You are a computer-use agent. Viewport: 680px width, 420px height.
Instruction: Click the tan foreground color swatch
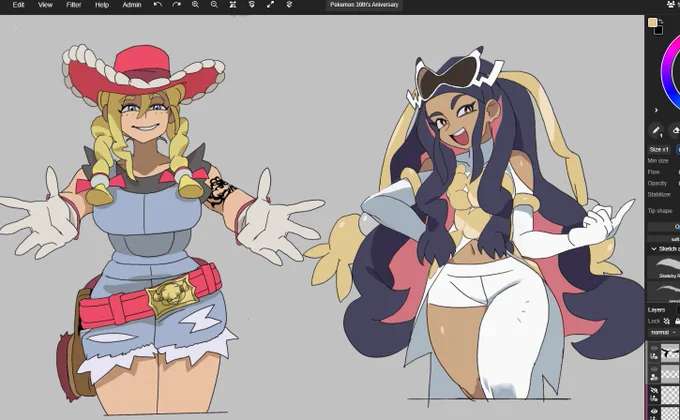(652, 23)
